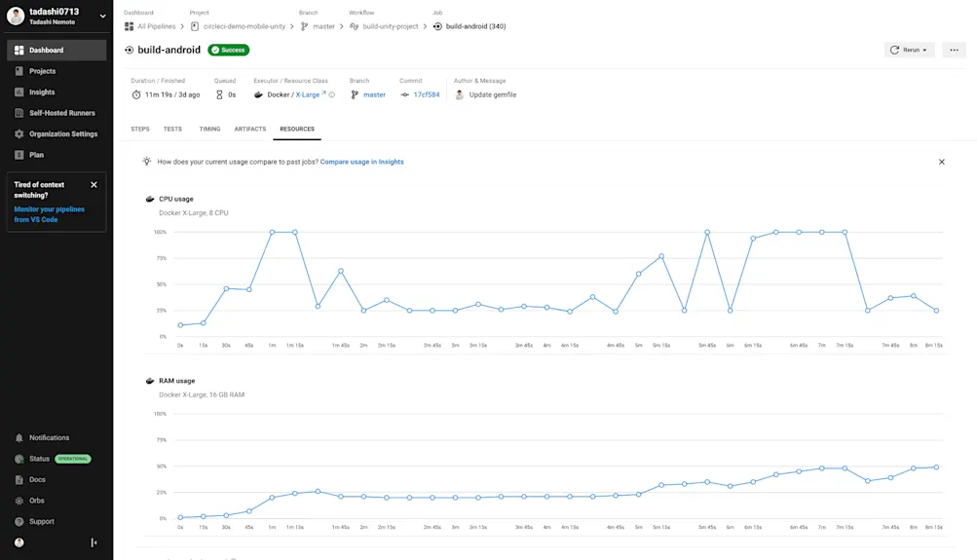Open circleci-demo-mobile-unity project breadcrumb
This screenshot has width=977, height=560.
click(244, 26)
